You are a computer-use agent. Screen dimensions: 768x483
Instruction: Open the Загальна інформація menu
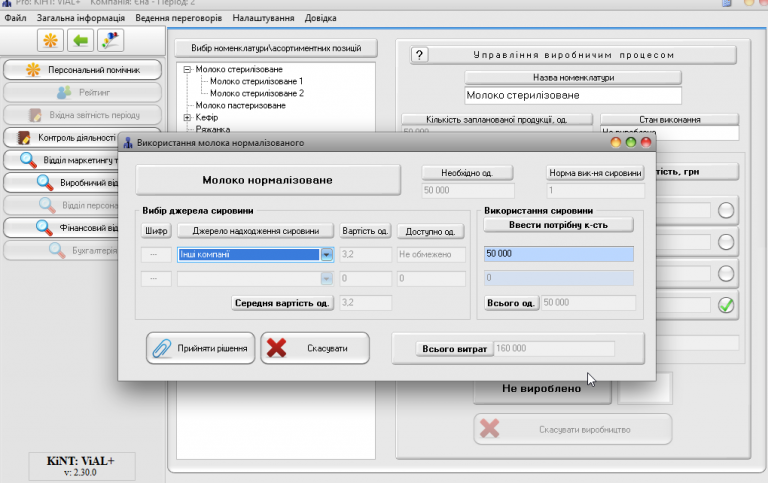pos(81,18)
